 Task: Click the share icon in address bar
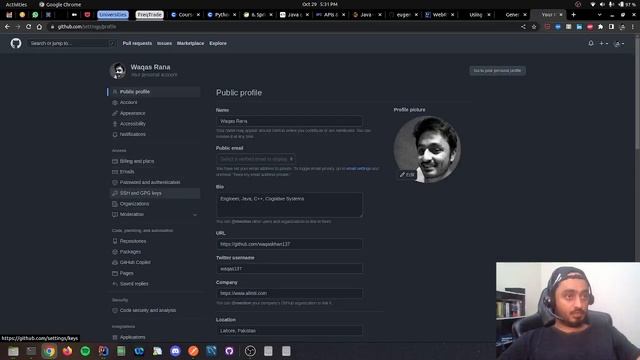(523, 27)
